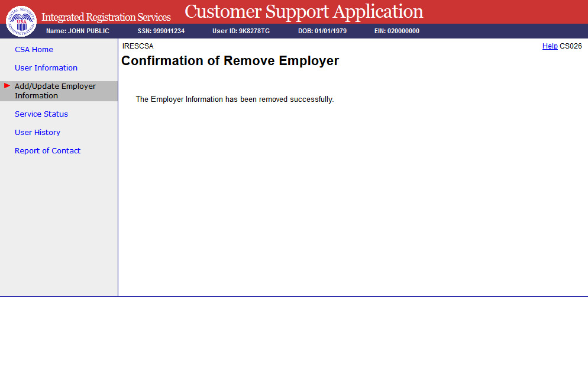This screenshot has width=588, height=379.
Task: Go to User Information page
Action: coord(46,68)
